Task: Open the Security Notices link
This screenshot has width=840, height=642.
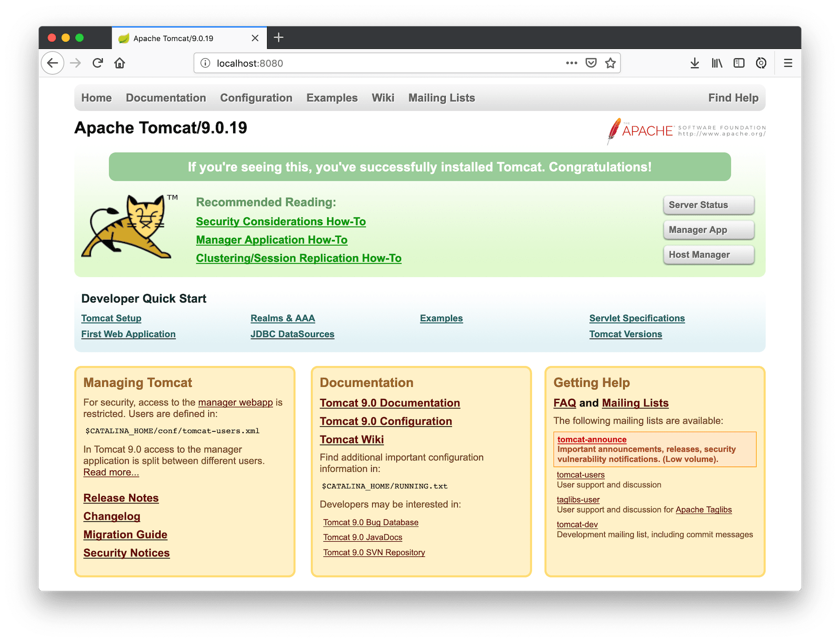Action: 127,553
